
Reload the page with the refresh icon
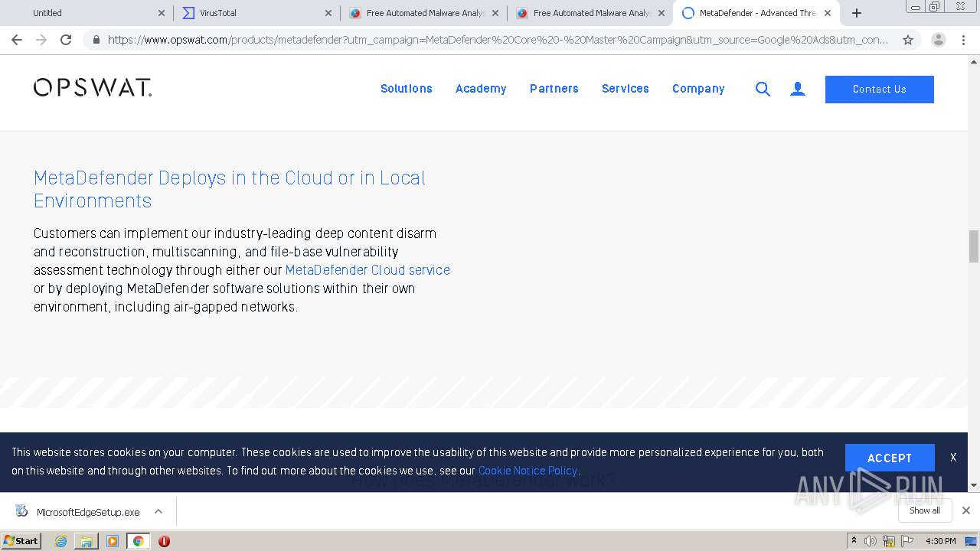66,40
